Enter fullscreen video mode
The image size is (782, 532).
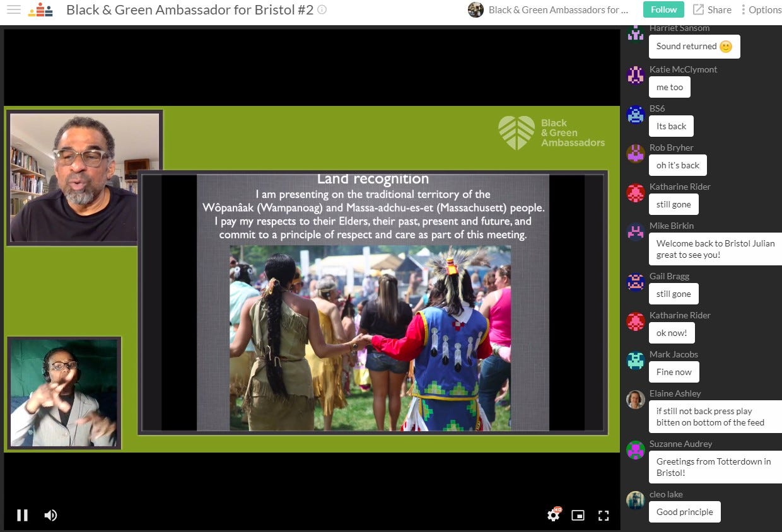point(604,516)
